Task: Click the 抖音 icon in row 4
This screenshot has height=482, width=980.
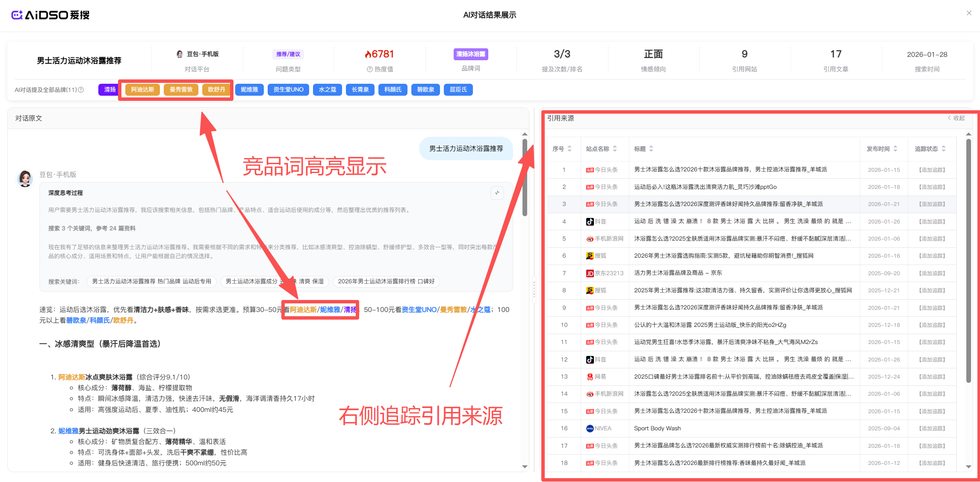Action: 590,222
